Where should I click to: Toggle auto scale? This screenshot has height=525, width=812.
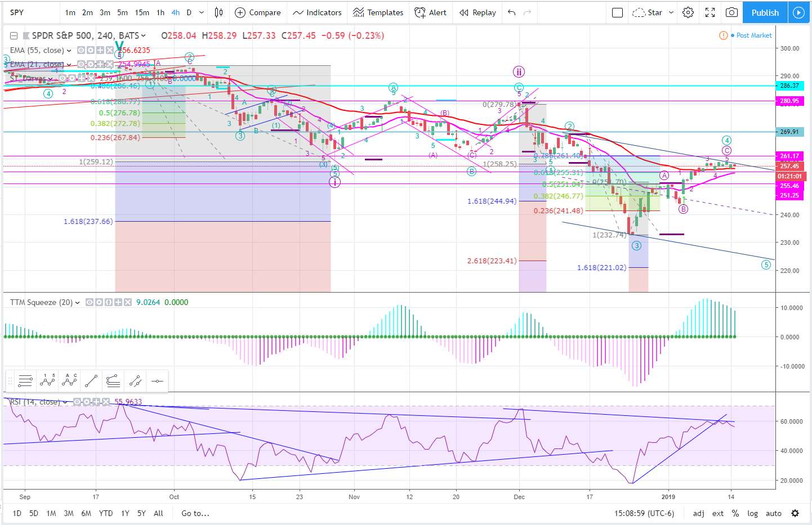(x=774, y=513)
